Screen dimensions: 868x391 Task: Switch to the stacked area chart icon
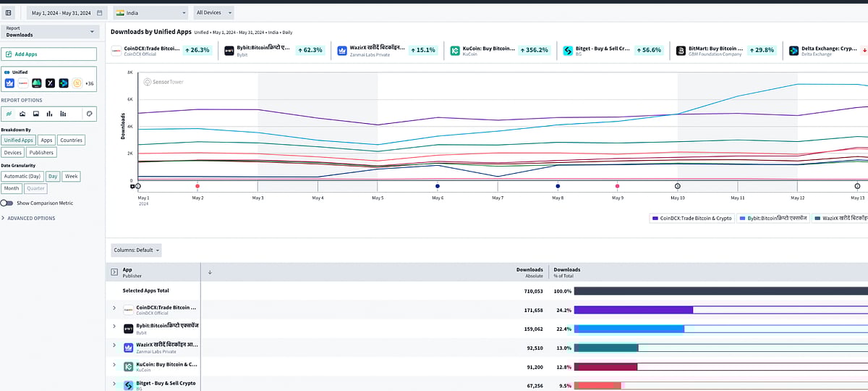click(23, 114)
